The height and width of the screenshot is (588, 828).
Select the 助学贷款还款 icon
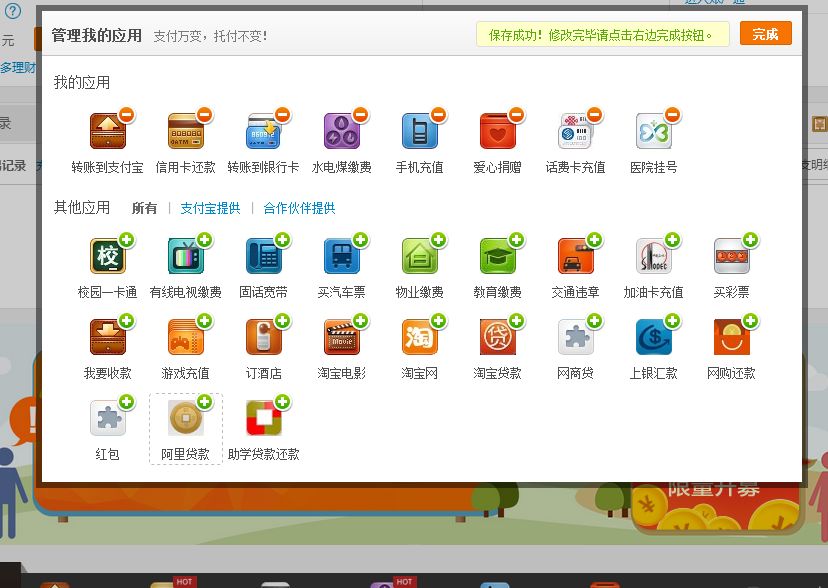pos(264,418)
